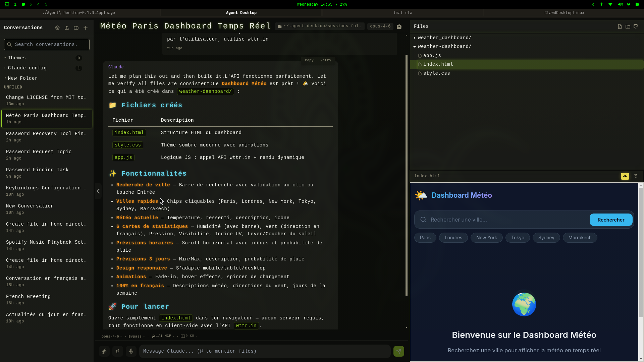Image resolution: width=644 pixels, height=362 pixels.
Task: Open the opus-4-6 model dropdown in status bar
Action: 112,336
